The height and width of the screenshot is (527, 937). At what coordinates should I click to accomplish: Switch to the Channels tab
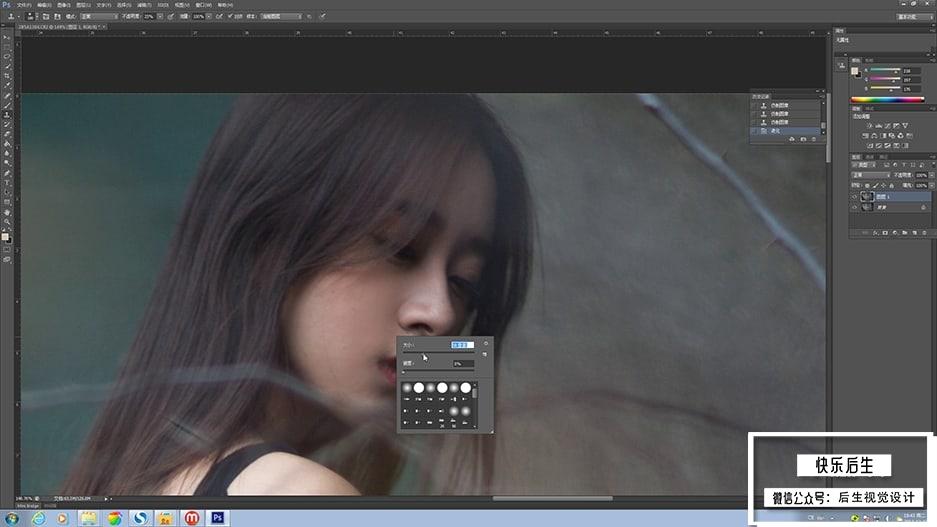(869, 157)
